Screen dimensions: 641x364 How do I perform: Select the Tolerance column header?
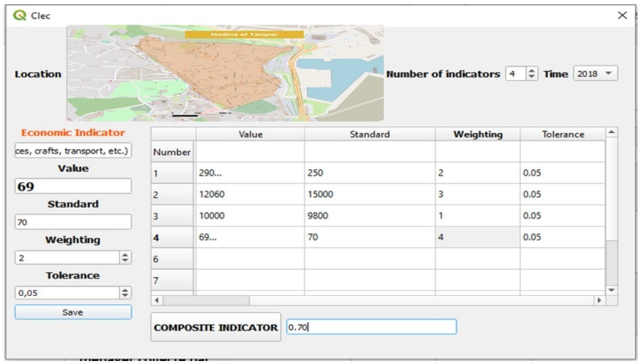pyautogui.click(x=563, y=134)
